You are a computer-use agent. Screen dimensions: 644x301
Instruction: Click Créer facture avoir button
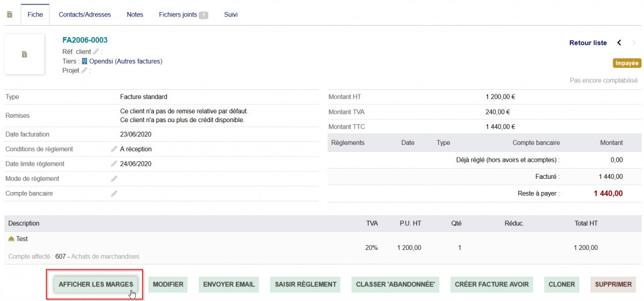pos(492,284)
